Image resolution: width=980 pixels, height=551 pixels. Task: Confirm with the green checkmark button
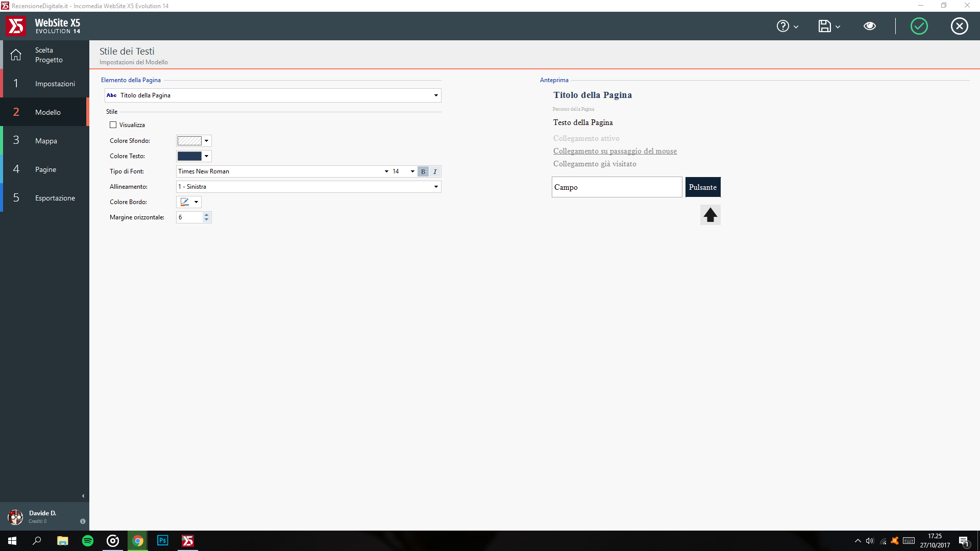pyautogui.click(x=919, y=26)
